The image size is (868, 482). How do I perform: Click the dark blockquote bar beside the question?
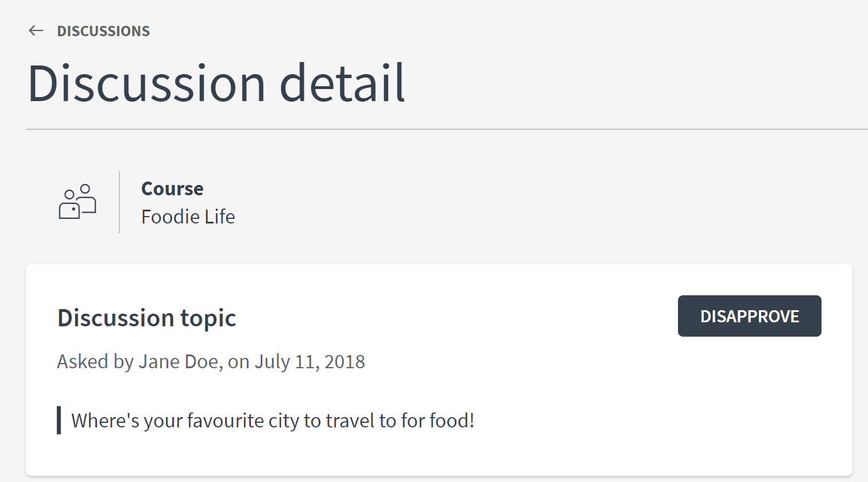[59, 420]
